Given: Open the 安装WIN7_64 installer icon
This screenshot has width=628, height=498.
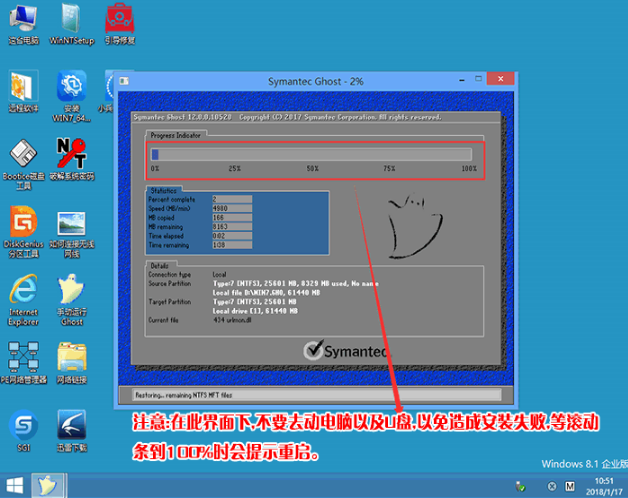Looking at the screenshot, I should [x=70, y=88].
